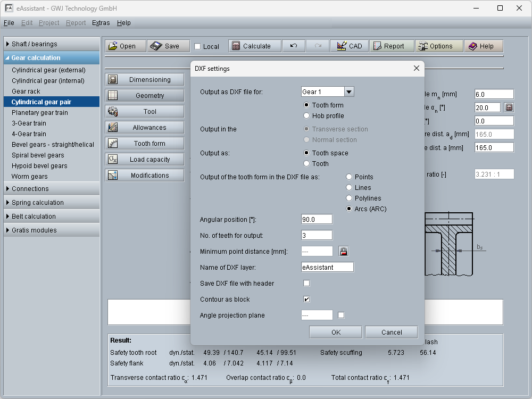
Task: Open the Help book icon button
Action: click(x=473, y=46)
